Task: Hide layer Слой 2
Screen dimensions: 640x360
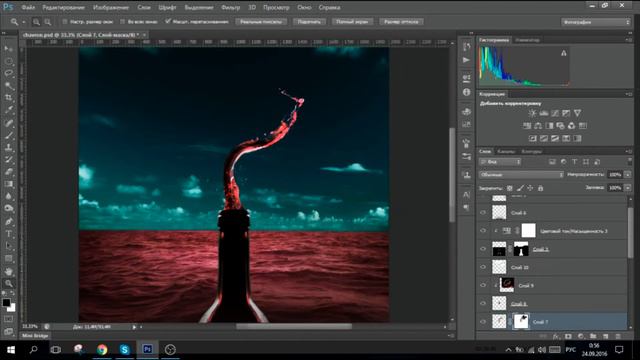Action: (483, 249)
